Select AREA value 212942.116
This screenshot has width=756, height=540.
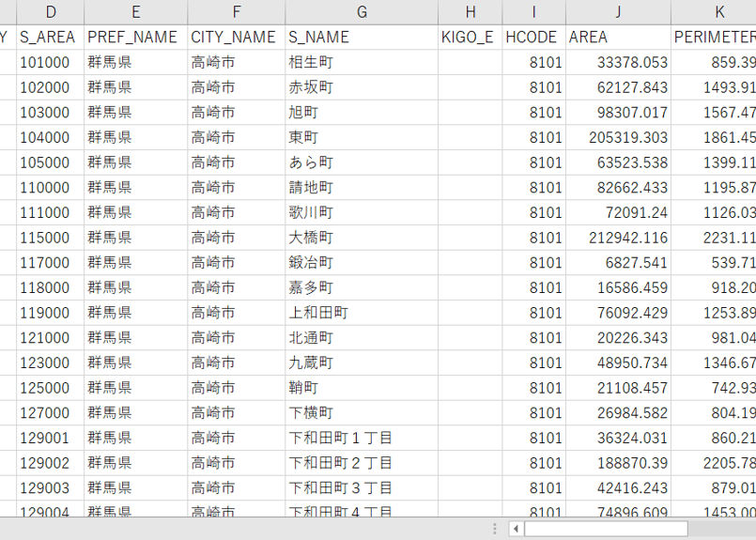(618, 238)
